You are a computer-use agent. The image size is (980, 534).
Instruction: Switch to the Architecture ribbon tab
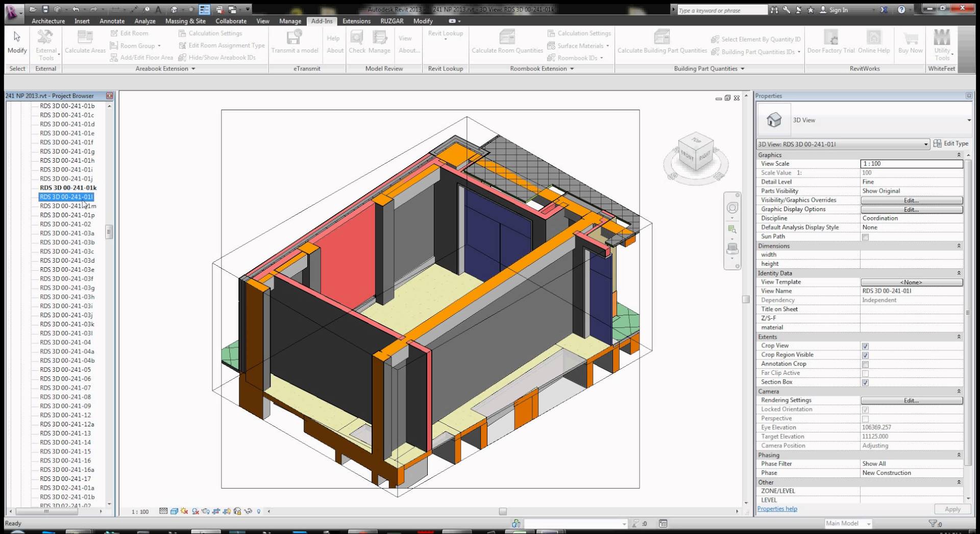point(48,21)
